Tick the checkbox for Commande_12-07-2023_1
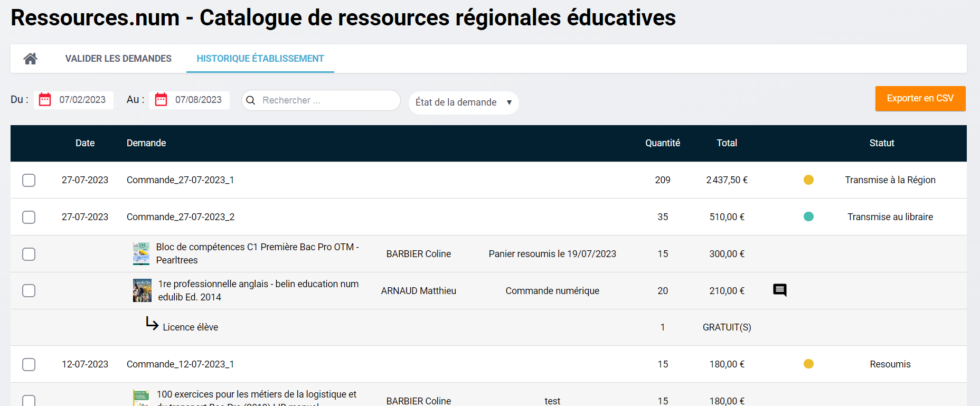Image resolution: width=980 pixels, height=406 pixels. (29, 364)
